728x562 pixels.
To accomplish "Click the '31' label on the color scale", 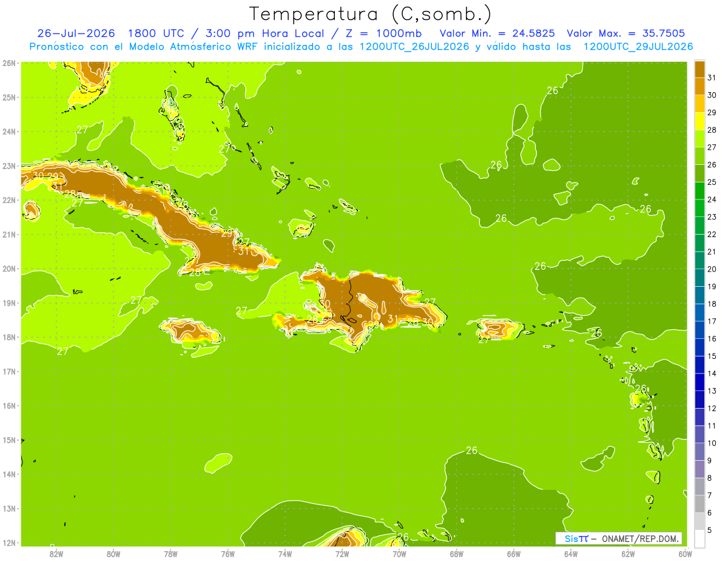I will [x=712, y=78].
